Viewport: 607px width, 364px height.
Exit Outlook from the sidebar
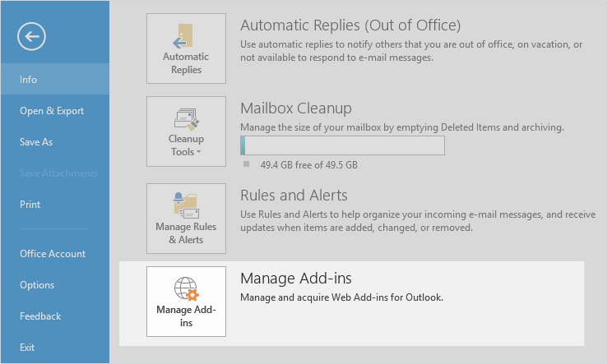click(27, 348)
